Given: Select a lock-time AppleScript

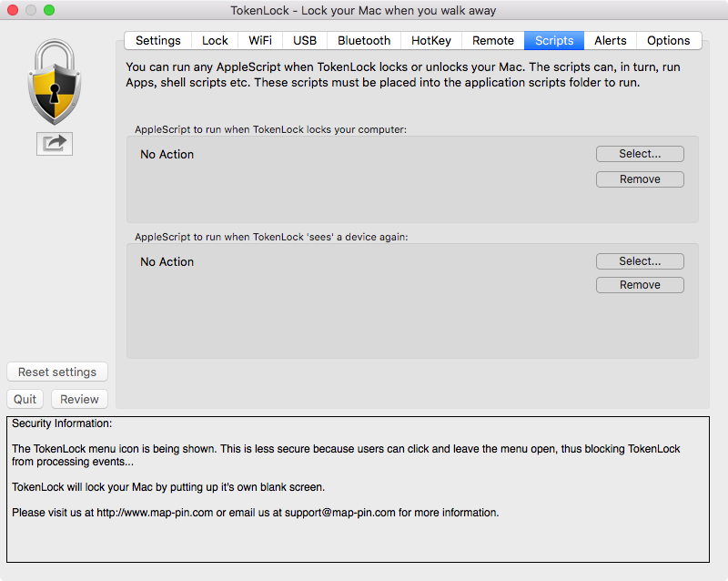Looking at the screenshot, I should point(640,154).
